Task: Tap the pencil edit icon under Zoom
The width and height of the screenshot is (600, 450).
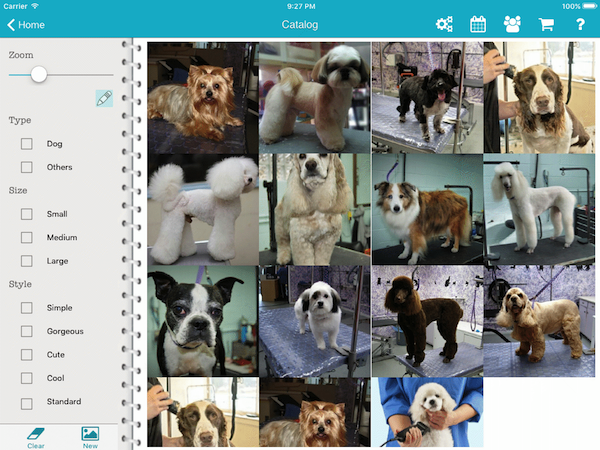Action: pyautogui.click(x=104, y=98)
